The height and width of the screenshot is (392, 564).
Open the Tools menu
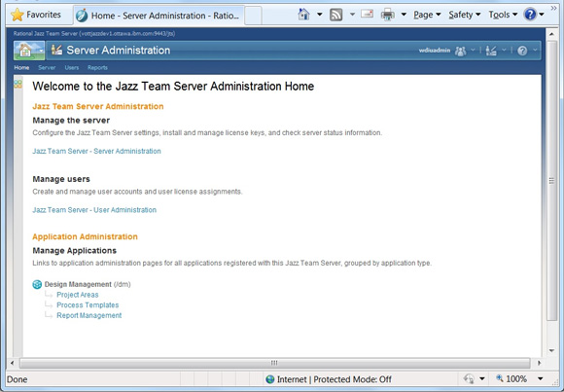pos(503,15)
